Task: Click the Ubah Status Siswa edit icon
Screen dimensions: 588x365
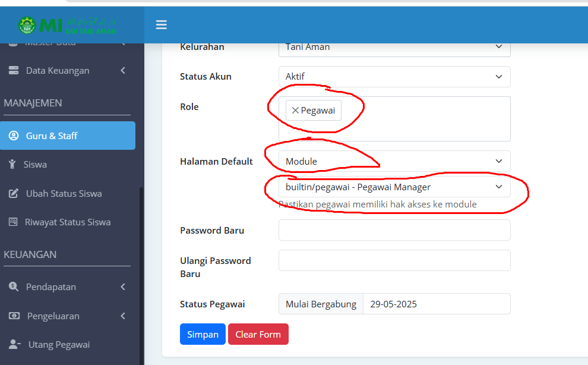Action: click(x=13, y=194)
